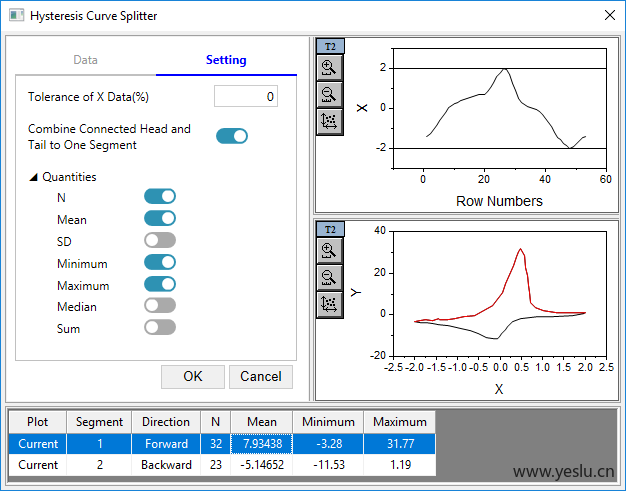Click segment number 1 cell
The image size is (626, 491).
(99, 444)
